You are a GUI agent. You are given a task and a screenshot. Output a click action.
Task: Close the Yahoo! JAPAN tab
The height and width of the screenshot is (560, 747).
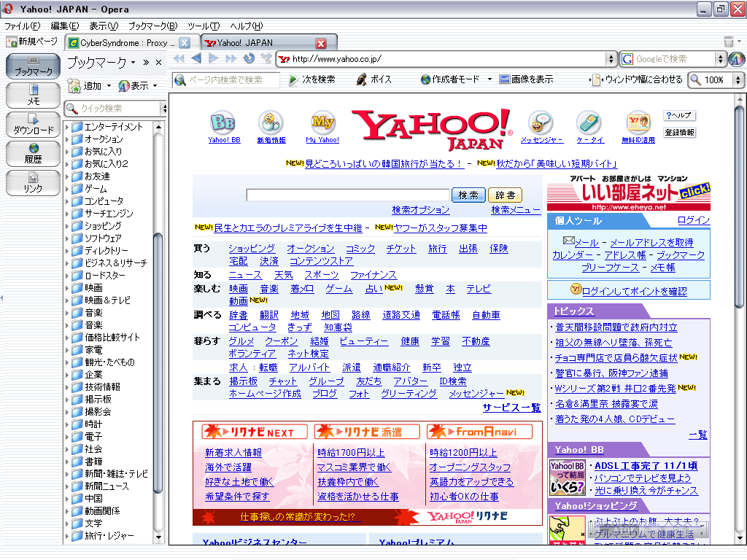(x=321, y=43)
